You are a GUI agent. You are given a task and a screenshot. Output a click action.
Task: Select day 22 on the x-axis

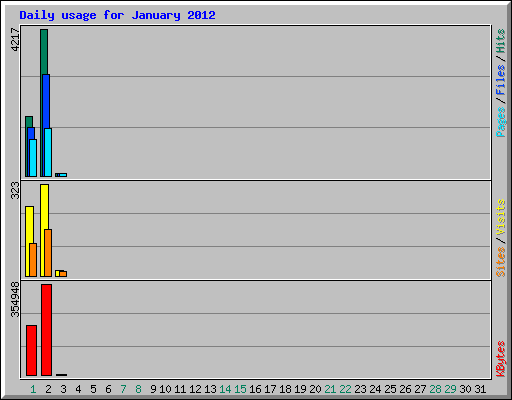tap(345, 389)
